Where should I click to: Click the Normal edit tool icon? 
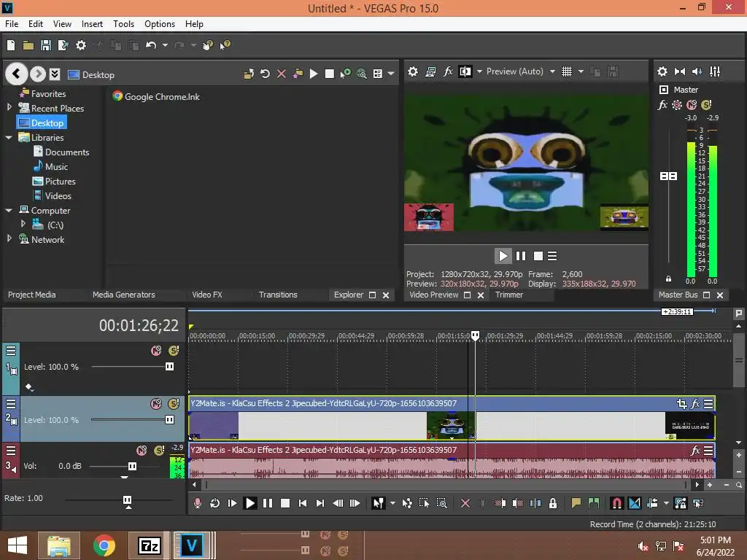[x=379, y=503]
